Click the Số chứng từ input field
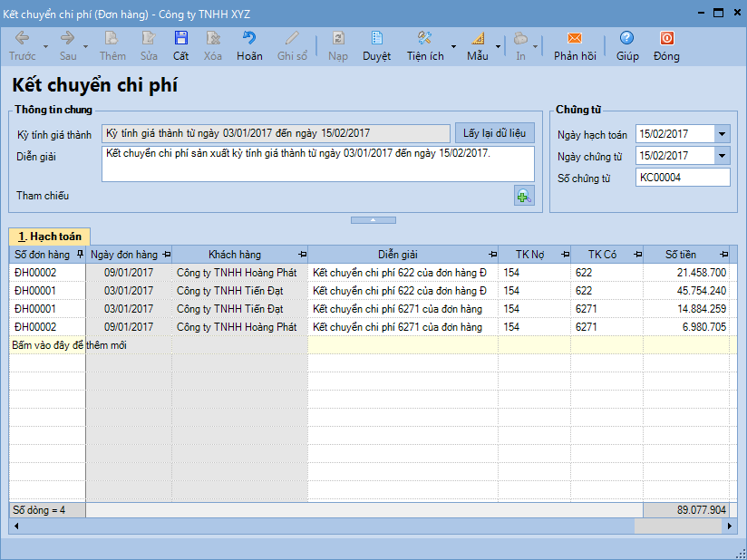747x560 pixels. (x=682, y=178)
